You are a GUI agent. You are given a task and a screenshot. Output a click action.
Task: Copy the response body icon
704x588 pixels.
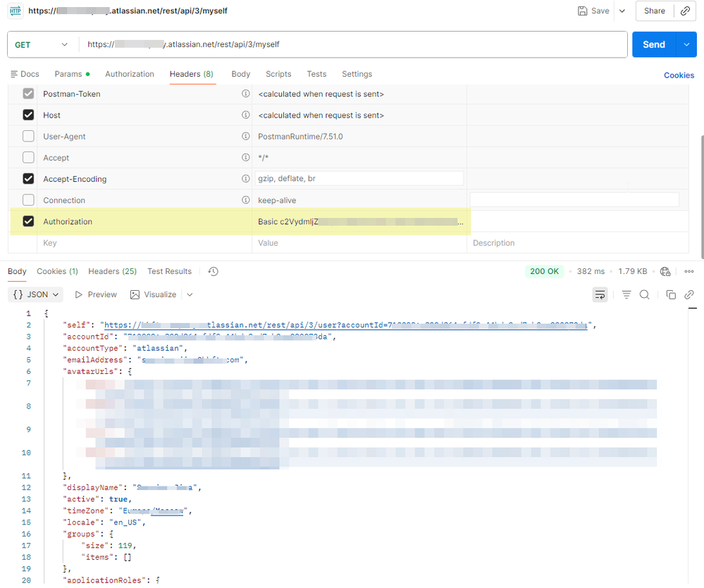click(x=671, y=294)
